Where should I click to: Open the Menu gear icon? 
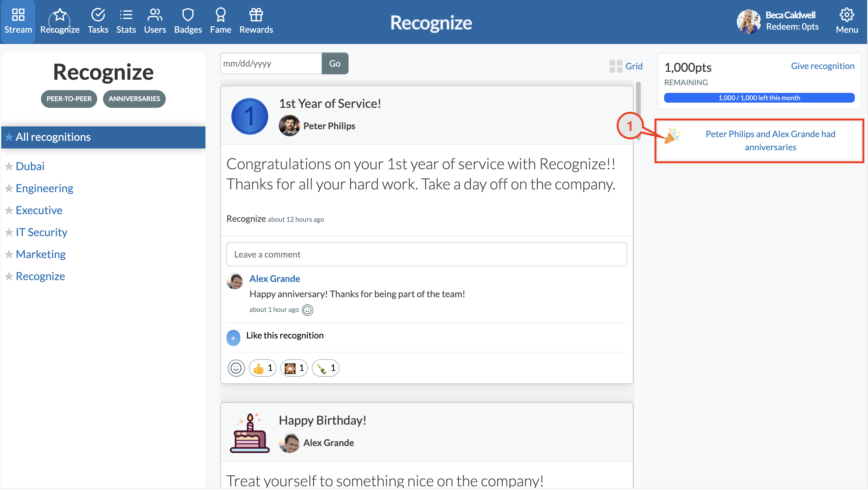coord(846,15)
